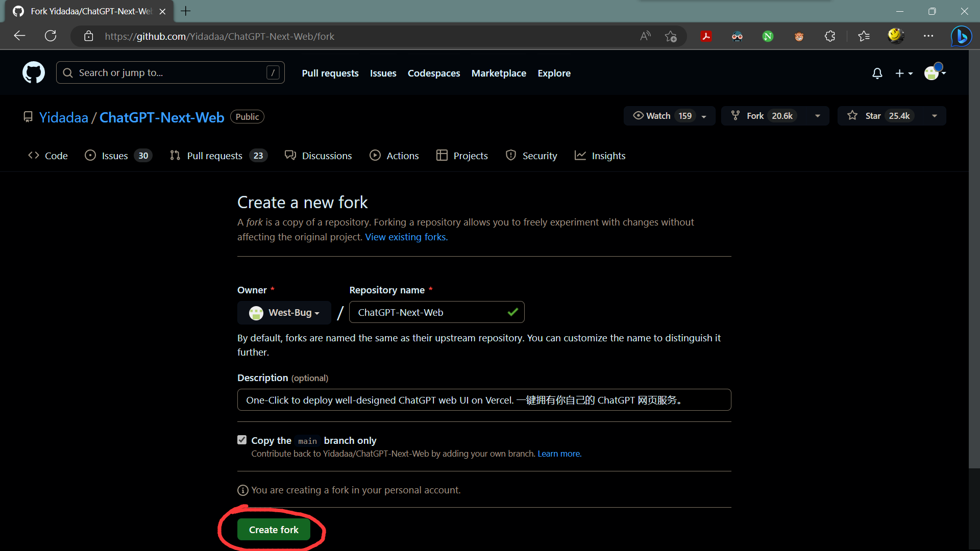Expand the Watch options dropdown arrow
The width and height of the screenshot is (980, 551).
pyautogui.click(x=704, y=116)
